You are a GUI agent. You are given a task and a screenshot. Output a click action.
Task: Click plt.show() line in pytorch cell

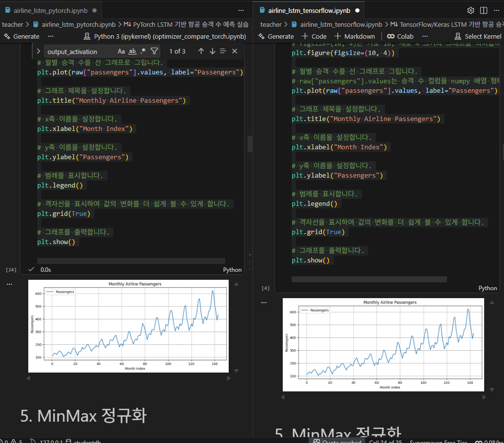pyautogui.click(x=56, y=242)
